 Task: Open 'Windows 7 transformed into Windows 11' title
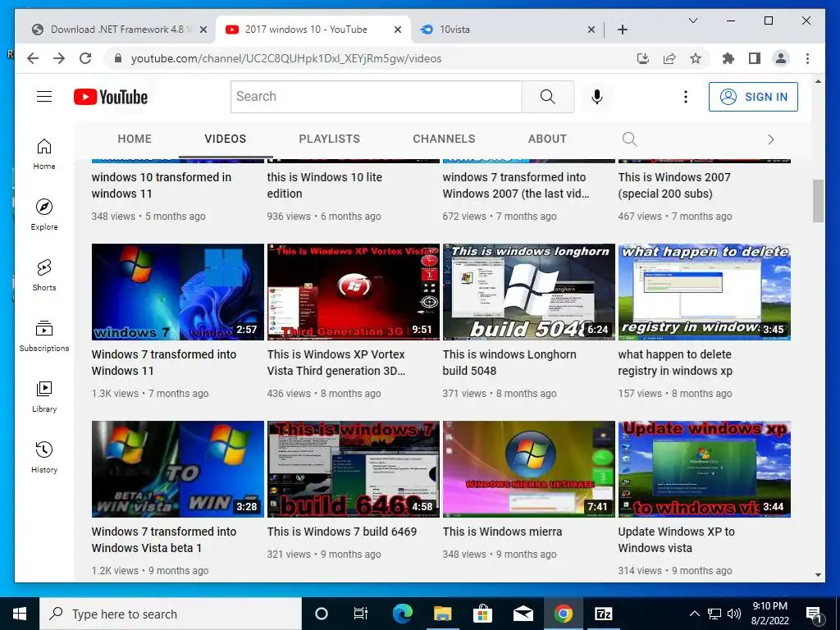(164, 363)
